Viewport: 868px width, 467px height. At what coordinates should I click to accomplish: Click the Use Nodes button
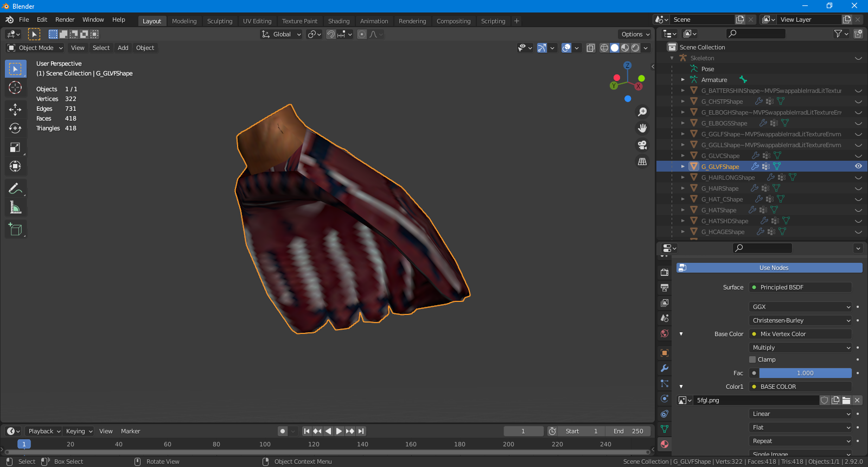click(773, 268)
